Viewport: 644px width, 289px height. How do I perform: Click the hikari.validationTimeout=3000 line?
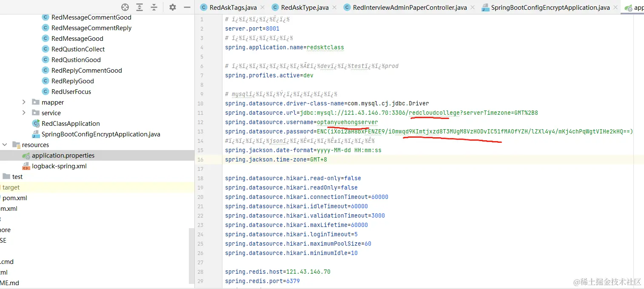[x=305, y=216]
